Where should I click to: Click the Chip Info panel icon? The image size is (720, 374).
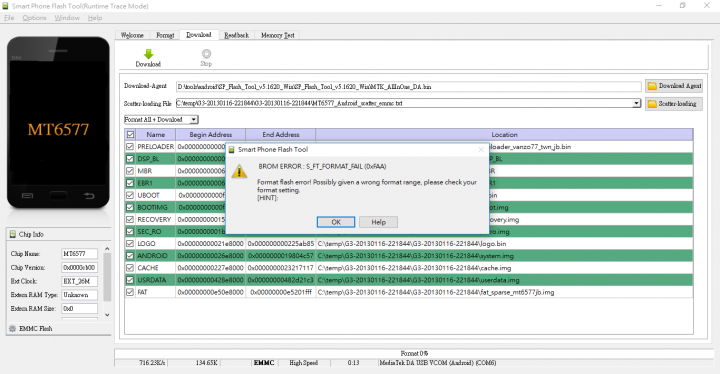(x=13, y=234)
